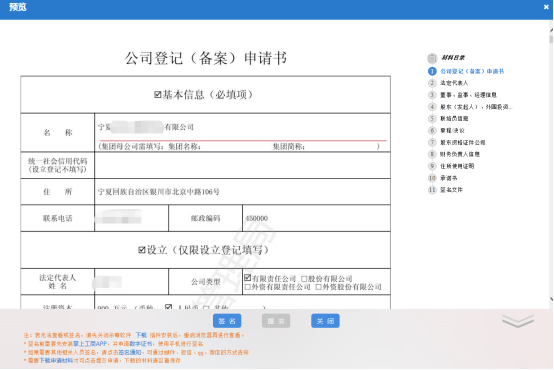Check the 外资股份有限公司 box
This screenshot has width=554, height=370.
point(318,287)
